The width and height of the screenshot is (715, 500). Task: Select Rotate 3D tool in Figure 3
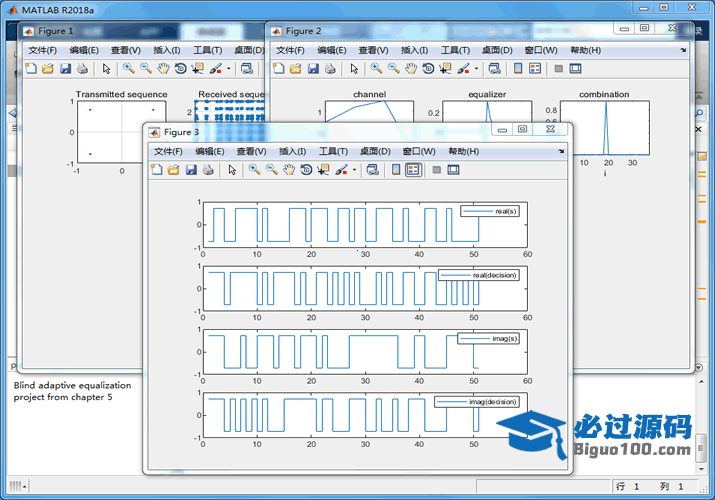pyautogui.click(x=306, y=170)
